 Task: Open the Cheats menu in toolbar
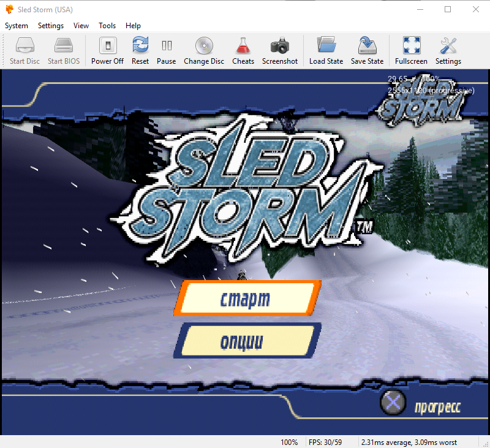tap(243, 51)
